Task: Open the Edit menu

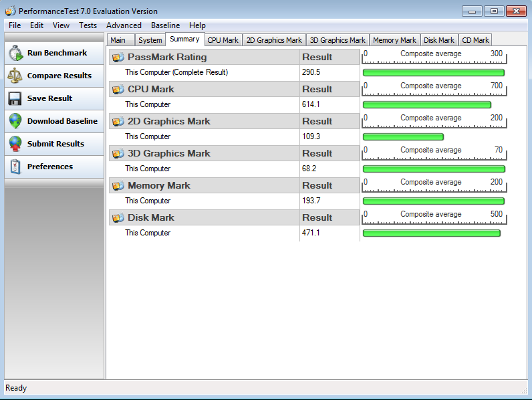Action: click(x=36, y=25)
